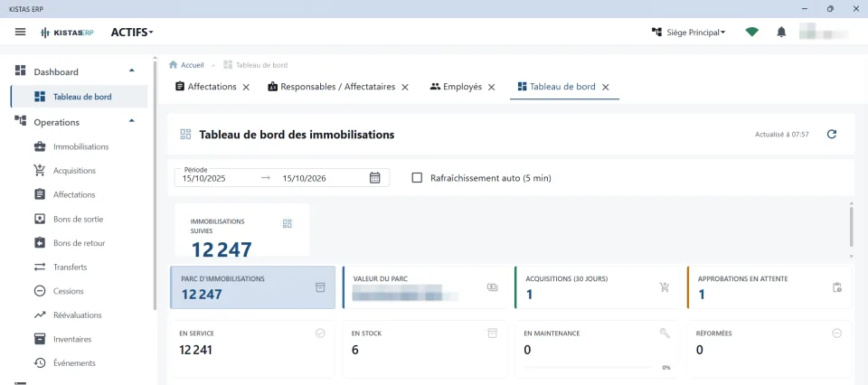Screen dimensions: 868x385
Task: Close the Affectations tab
Action: tap(246, 87)
